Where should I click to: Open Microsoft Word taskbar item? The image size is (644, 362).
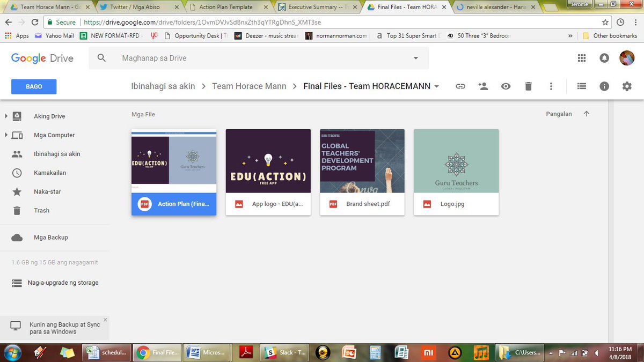click(x=207, y=352)
